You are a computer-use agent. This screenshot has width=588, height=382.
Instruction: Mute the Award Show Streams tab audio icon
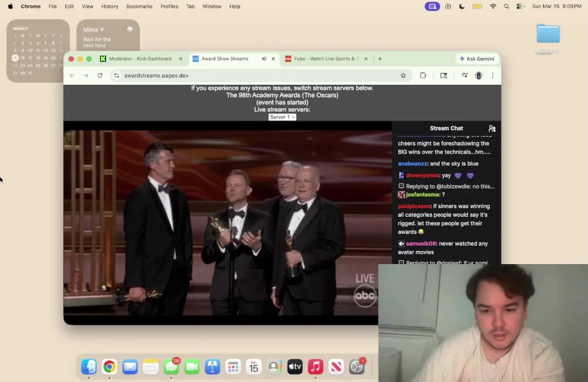tap(264, 58)
